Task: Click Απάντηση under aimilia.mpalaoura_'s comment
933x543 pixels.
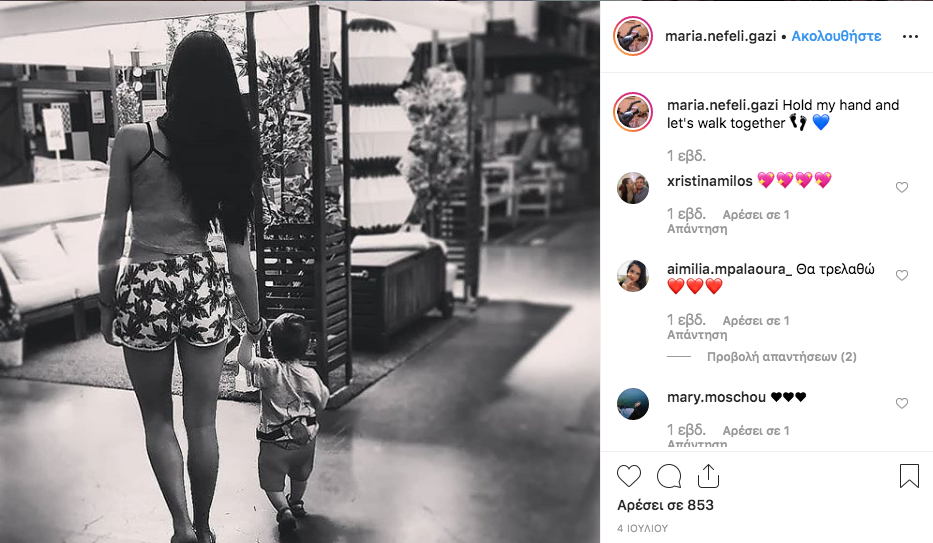Action: pos(697,335)
